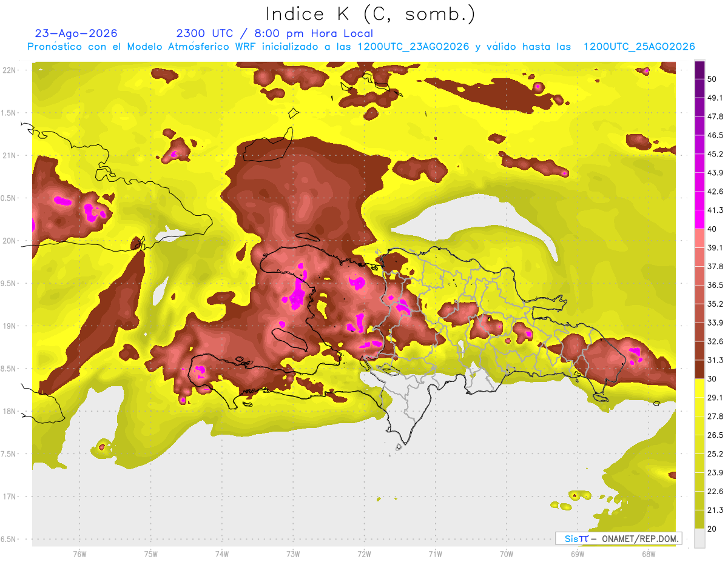Click latitude label "21N"
Screen dimensions: 728x562
coord(10,155)
